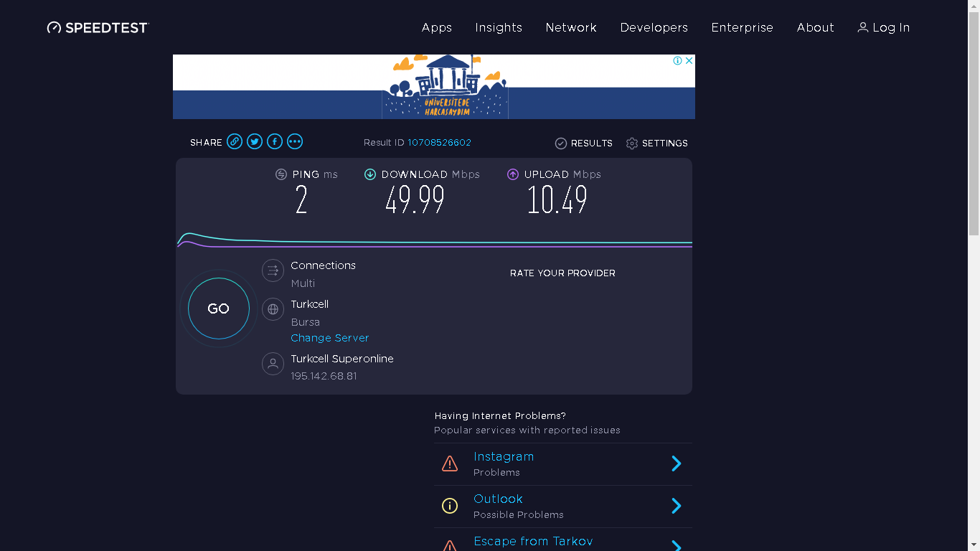Share result via Twitter icon
Screen dimensions: 980x551
pos(255,141)
